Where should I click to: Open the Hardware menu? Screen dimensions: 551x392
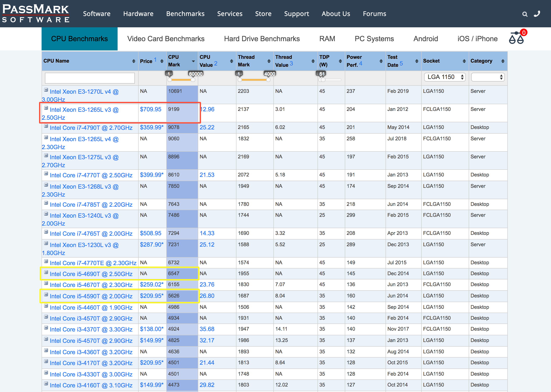coord(138,14)
